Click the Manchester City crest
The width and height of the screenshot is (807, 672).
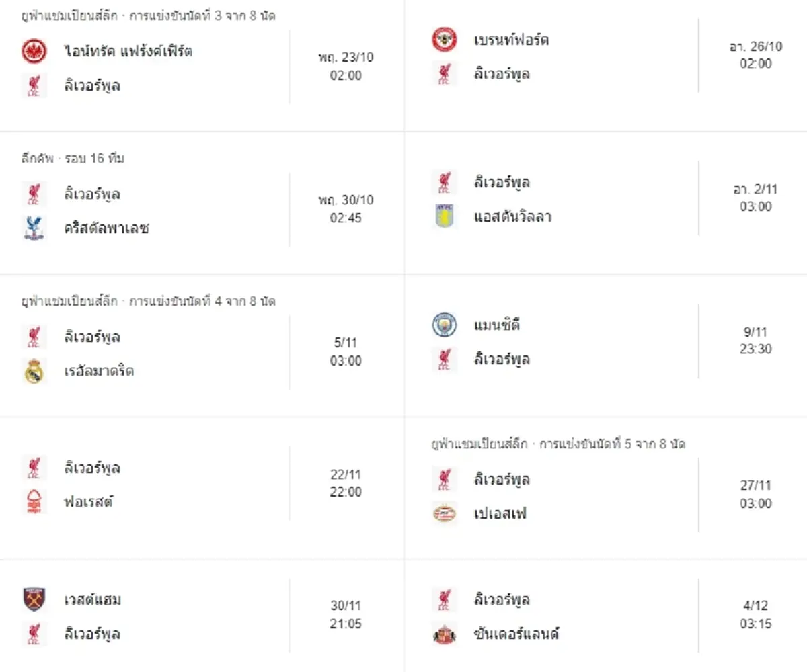445,325
